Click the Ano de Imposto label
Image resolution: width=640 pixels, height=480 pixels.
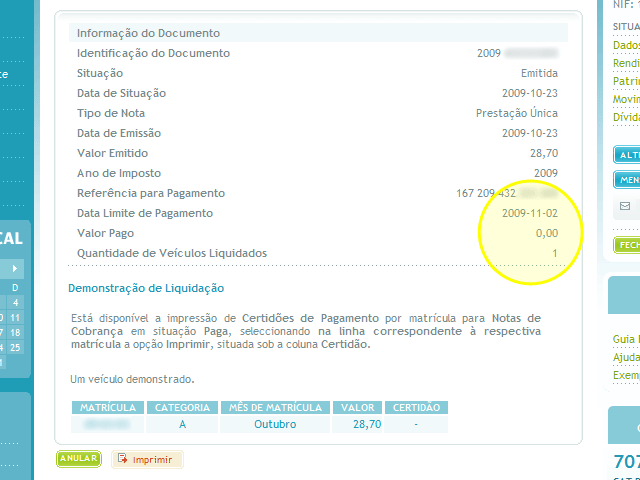click(x=119, y=173)
